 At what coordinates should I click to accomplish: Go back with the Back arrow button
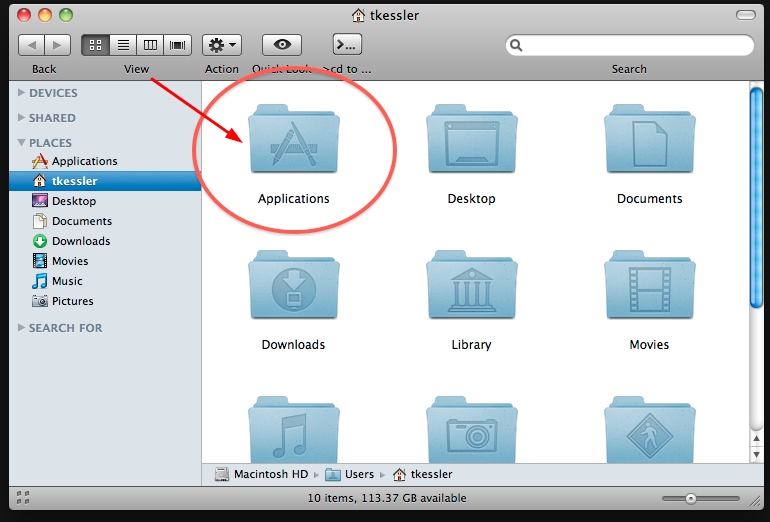pyautogui.click(x=31, y=45)
